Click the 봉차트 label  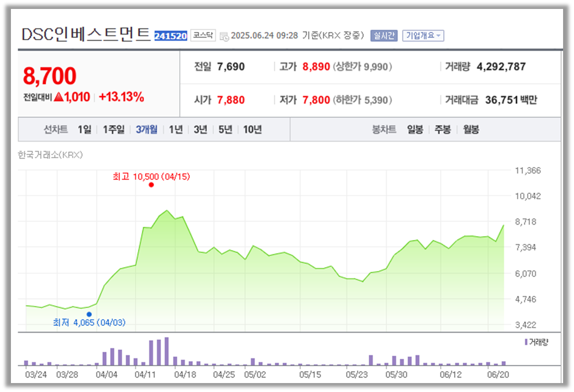point(384,130)
